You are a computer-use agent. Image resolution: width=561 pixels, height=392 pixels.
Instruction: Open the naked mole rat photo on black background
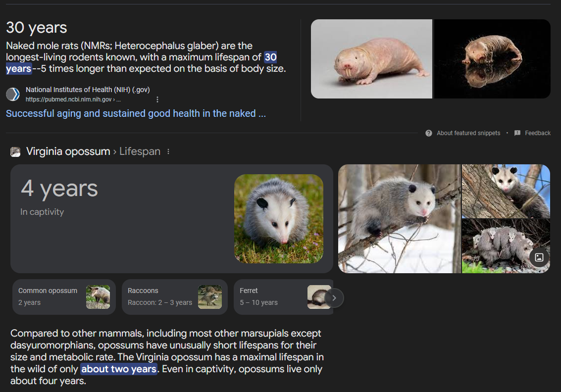coord(492,59)
